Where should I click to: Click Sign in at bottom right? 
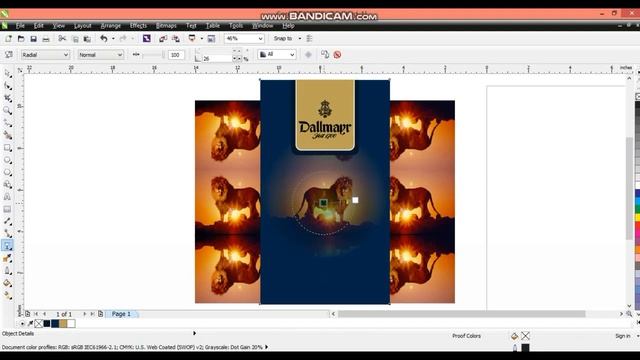(x=623, y=336)
